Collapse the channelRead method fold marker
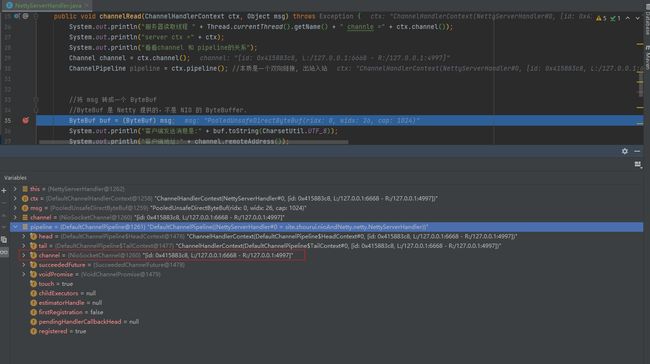The height and width of the screenshot is (364, 650). click(36, 17)
